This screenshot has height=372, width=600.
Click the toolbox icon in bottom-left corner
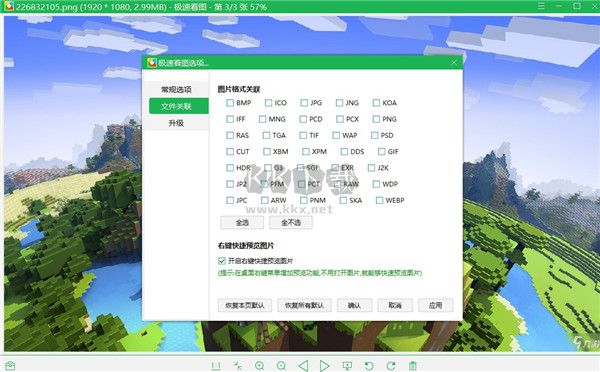[10, 366]
